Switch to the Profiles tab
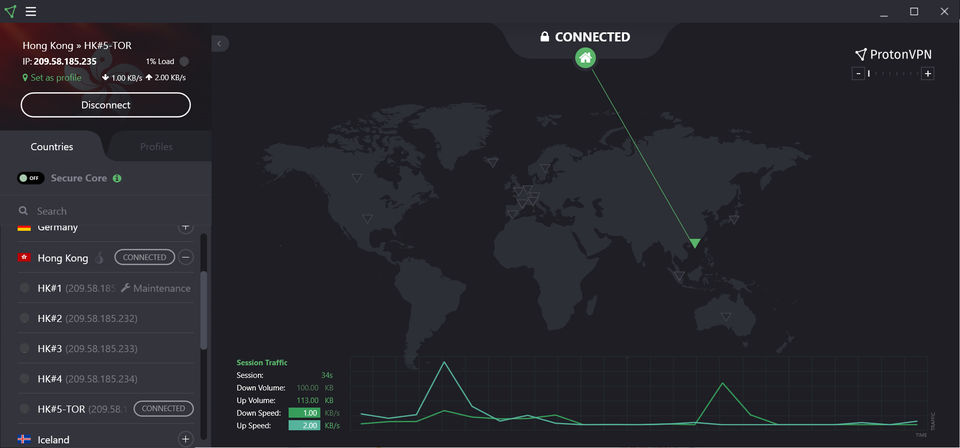Viewport: 960px width, 448px height. click(156, 147)
